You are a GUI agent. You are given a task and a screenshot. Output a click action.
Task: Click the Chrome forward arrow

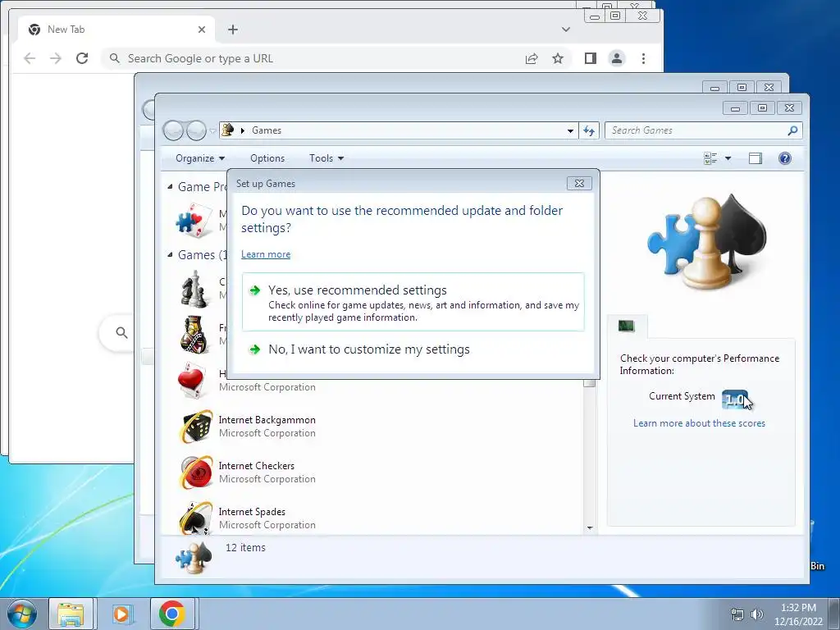coord(56,58)
